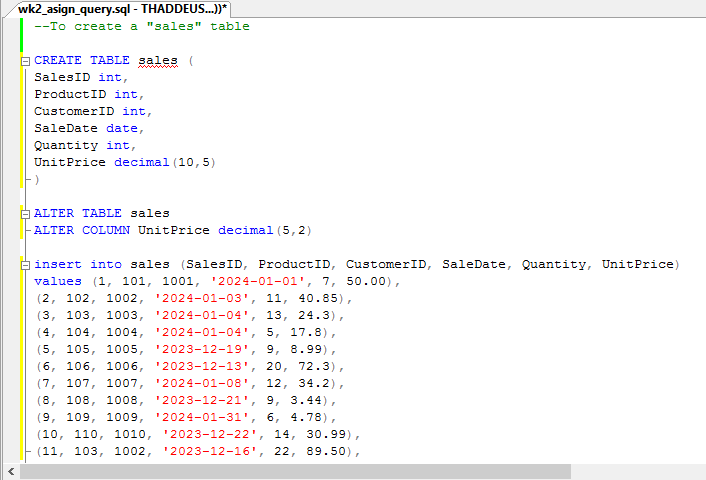Click the comment "--To create a "sales" table"
The width and height of the screenshot is (706, 480).
pos(142,26)
